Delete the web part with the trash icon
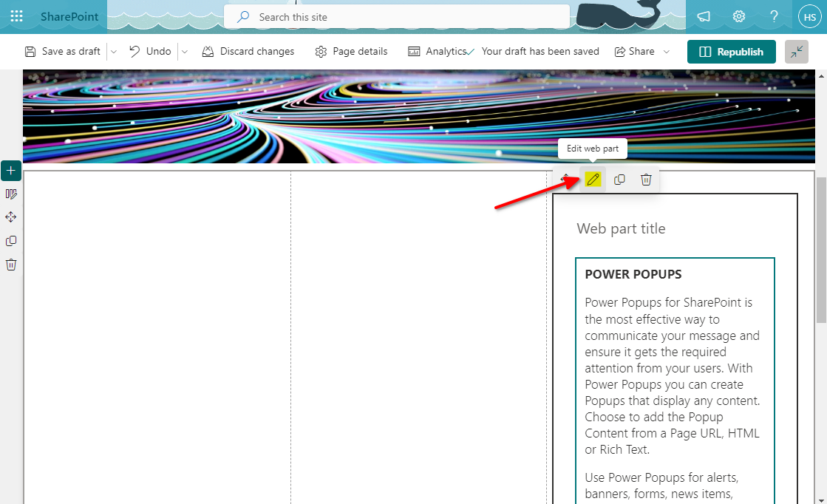The width and height of the screenshot is (827, 504). click(x=646, y=180)
